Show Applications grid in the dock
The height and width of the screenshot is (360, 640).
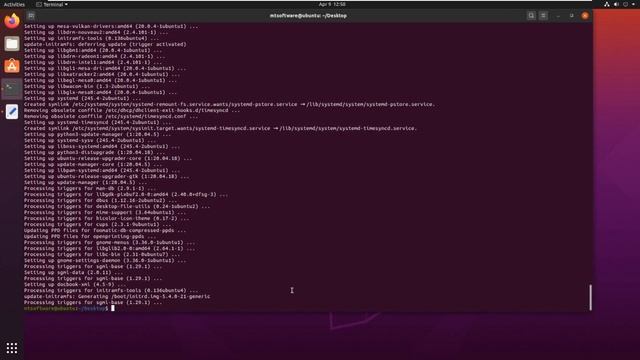[x=12, y=348]
